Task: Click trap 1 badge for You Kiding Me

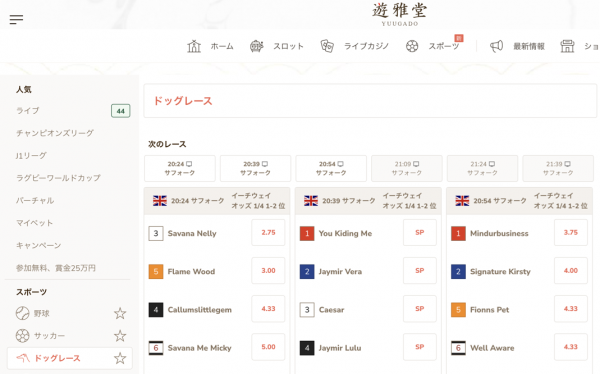Action: [307, 234]
